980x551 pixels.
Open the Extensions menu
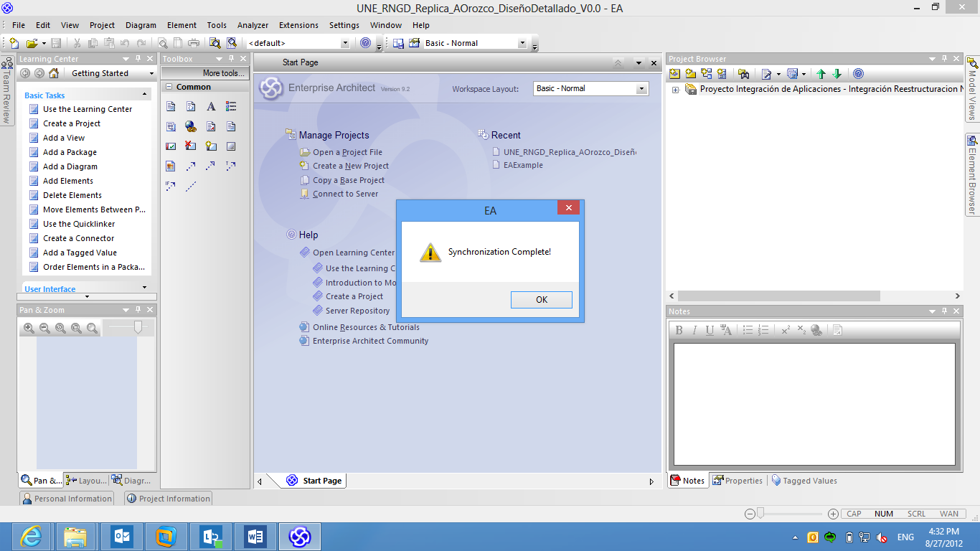(x=298, y=25)
